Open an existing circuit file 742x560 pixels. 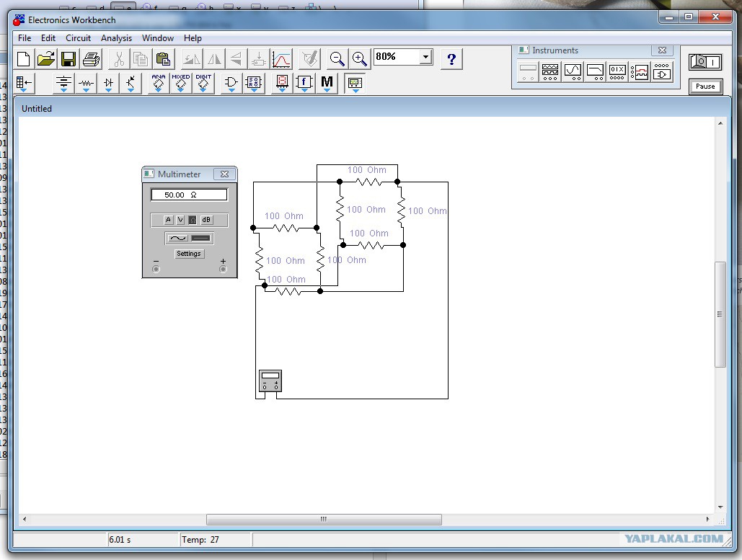(46, 59)
